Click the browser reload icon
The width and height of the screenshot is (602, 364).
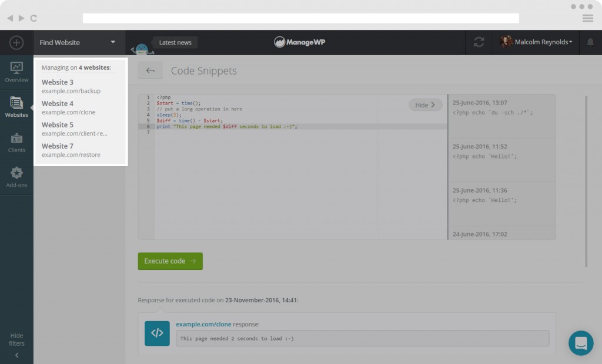tap(34, 18)
